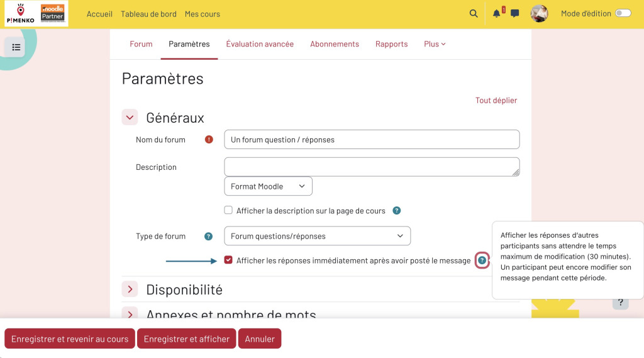The width and height of the screenshot is (644, 358).
Task: Open the search magnifier icon
Action: pos(474,14)
